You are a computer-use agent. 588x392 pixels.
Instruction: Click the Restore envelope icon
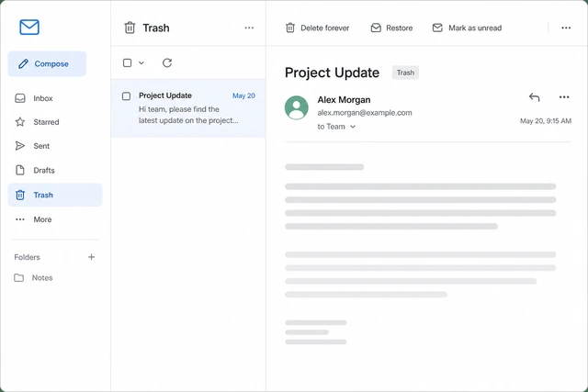(376, 28)
